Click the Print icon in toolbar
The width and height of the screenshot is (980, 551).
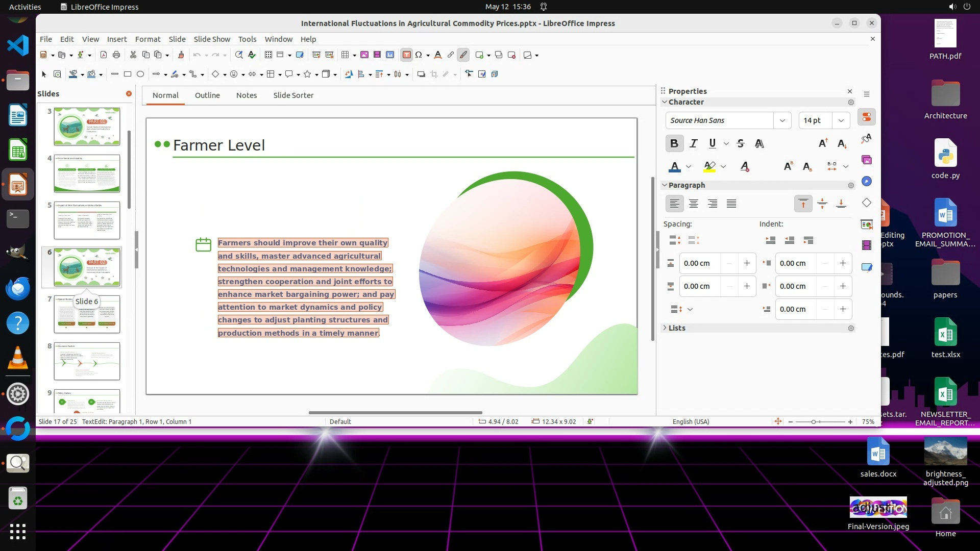click(116, 55)
